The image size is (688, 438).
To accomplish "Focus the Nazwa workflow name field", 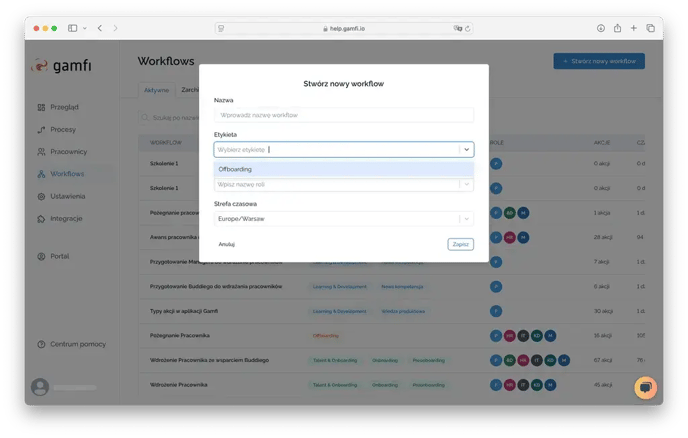I will [x=343, y=115].
